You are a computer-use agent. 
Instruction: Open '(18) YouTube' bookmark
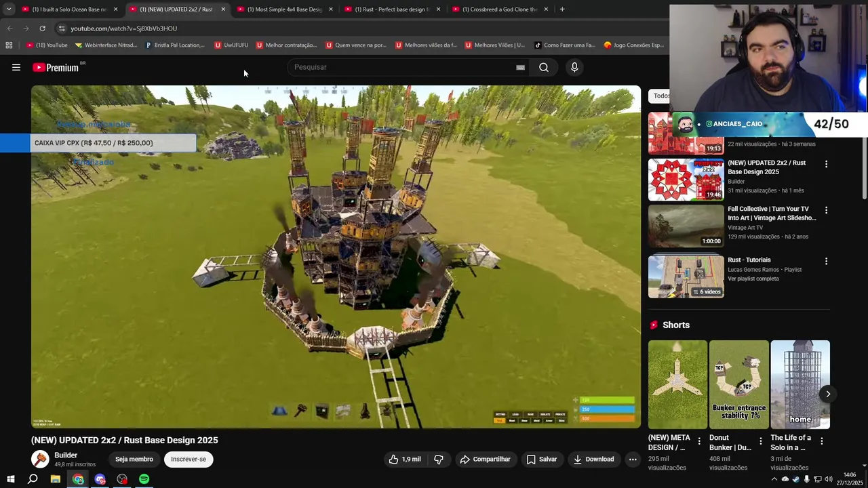47,45
